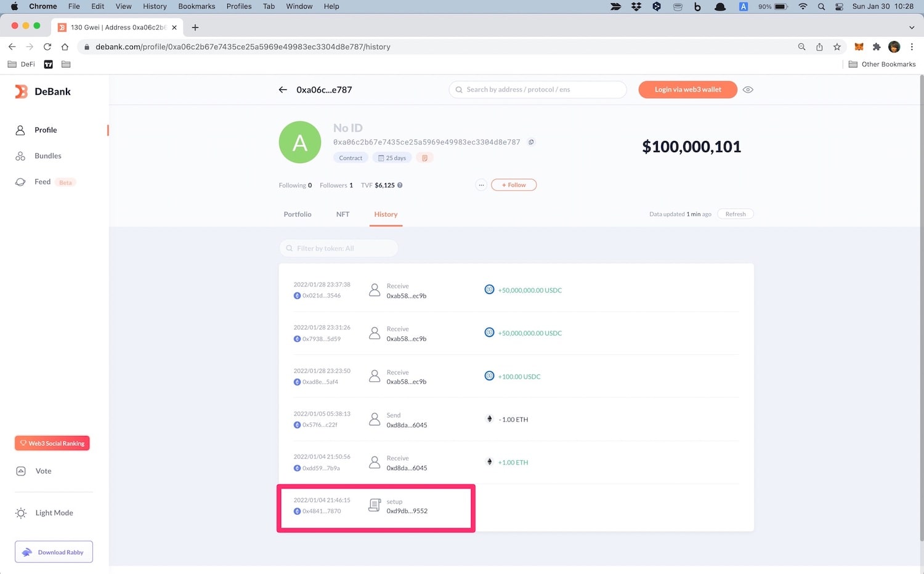This screenshot has width=924, height=574.
Task: Click Chrome reload button
Action: coord(47,47)
